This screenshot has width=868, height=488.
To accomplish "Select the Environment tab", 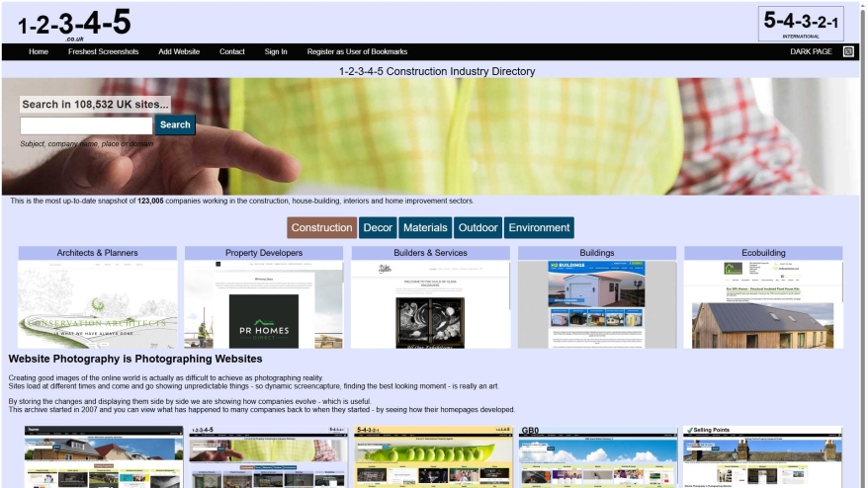I will 539,228.
